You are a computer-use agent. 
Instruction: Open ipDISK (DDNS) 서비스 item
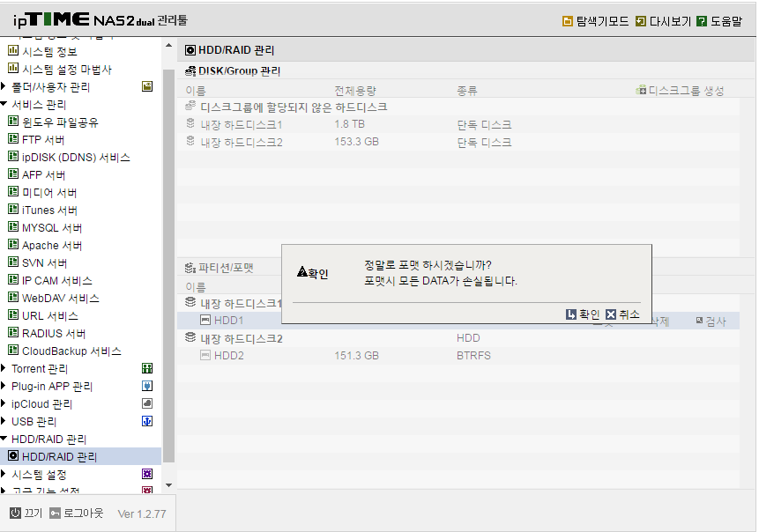click(x=70, y=157)
